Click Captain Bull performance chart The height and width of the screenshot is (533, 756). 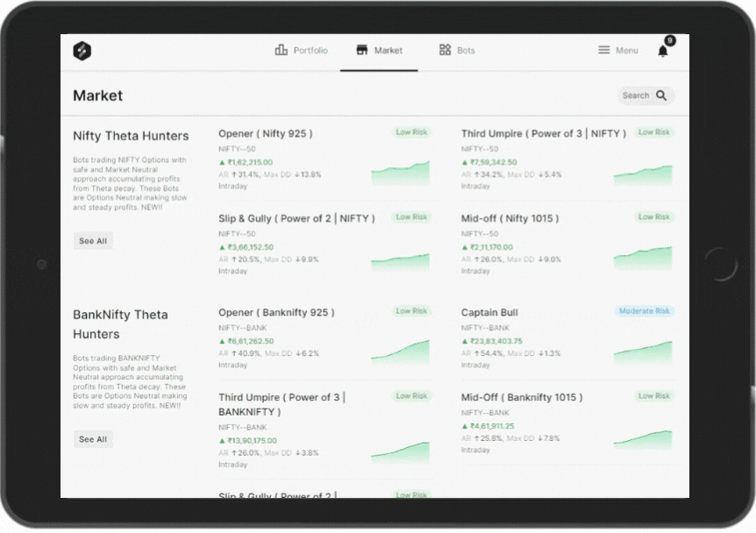643,352
